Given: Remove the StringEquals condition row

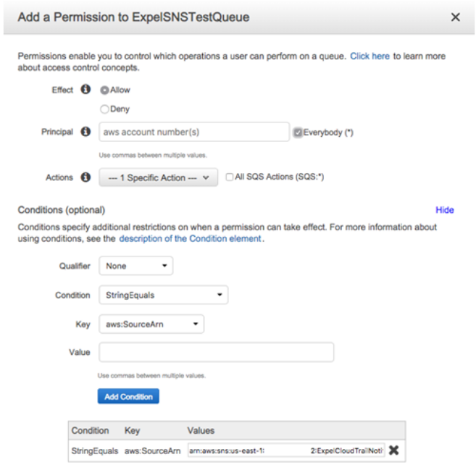Looking at the screenshot, I should (393, 450).
